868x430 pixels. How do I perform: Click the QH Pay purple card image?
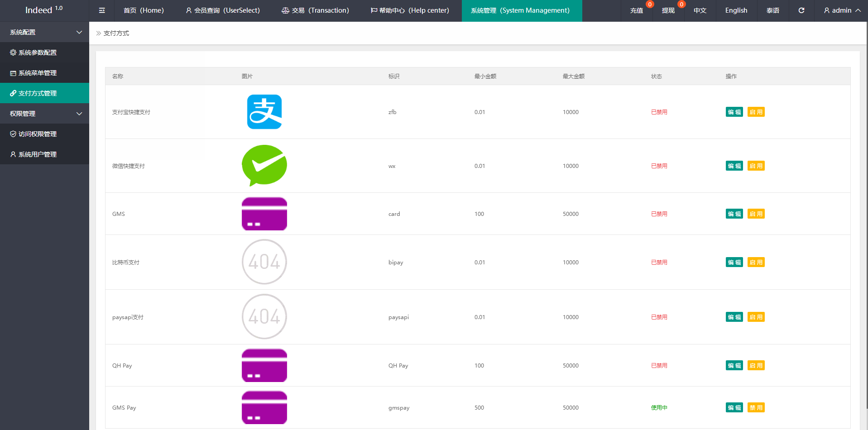pos(264,365)
